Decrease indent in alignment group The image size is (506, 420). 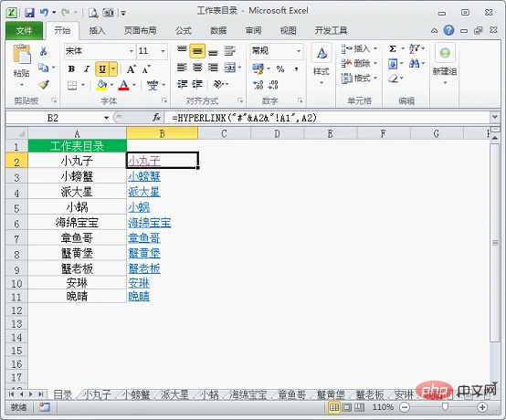click(x=183, y=85)
